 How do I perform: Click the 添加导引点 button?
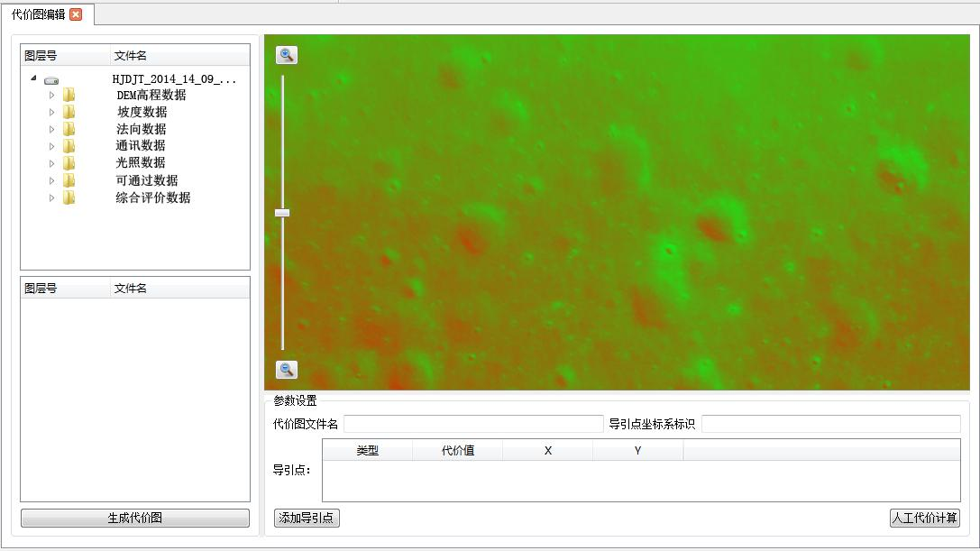307,518
